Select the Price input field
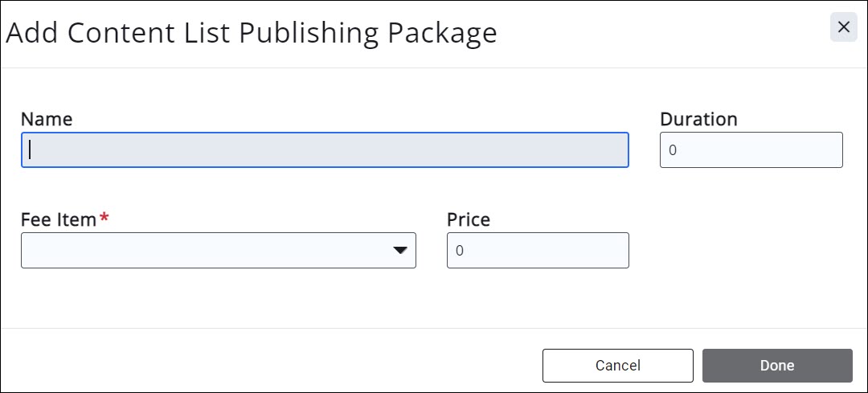868x393 pixels. pyautogui.click(x=538, y=251)
